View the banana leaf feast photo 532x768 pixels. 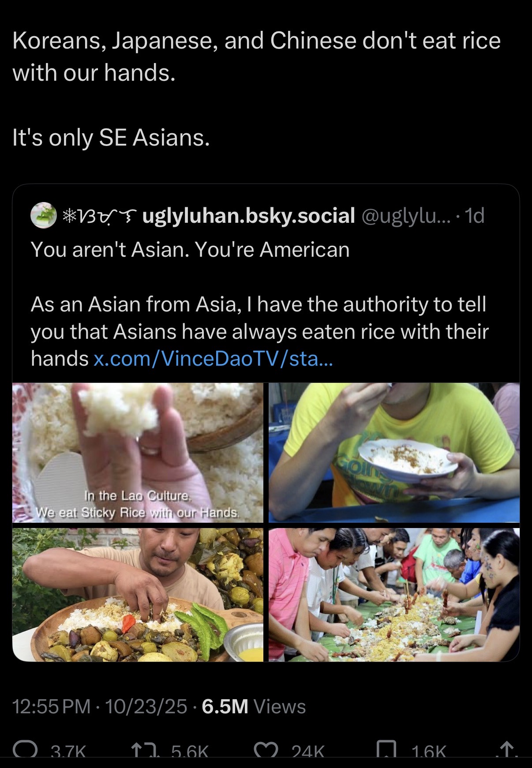tap(394, 595)
